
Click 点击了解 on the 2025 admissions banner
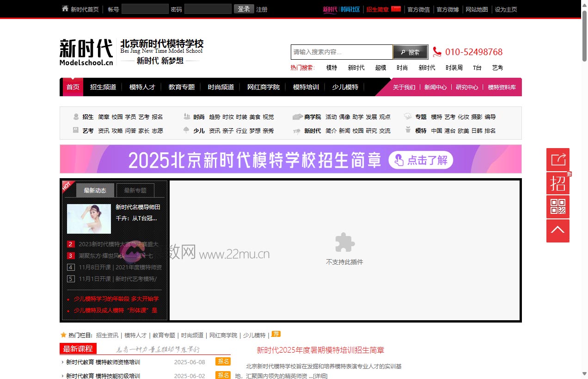coord(421,161)
